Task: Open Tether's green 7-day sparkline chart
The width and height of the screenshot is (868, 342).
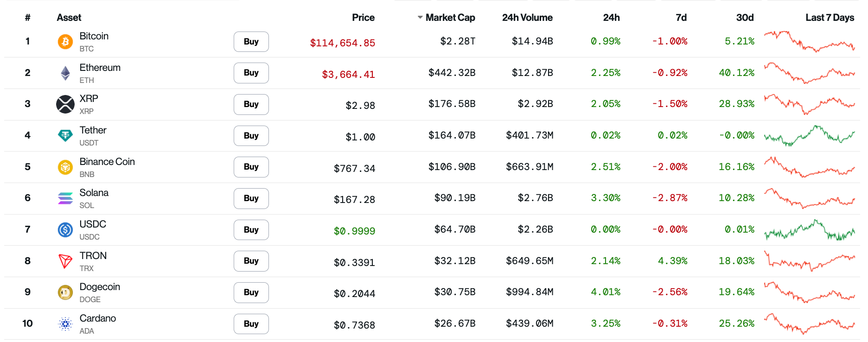Action: 809,136
